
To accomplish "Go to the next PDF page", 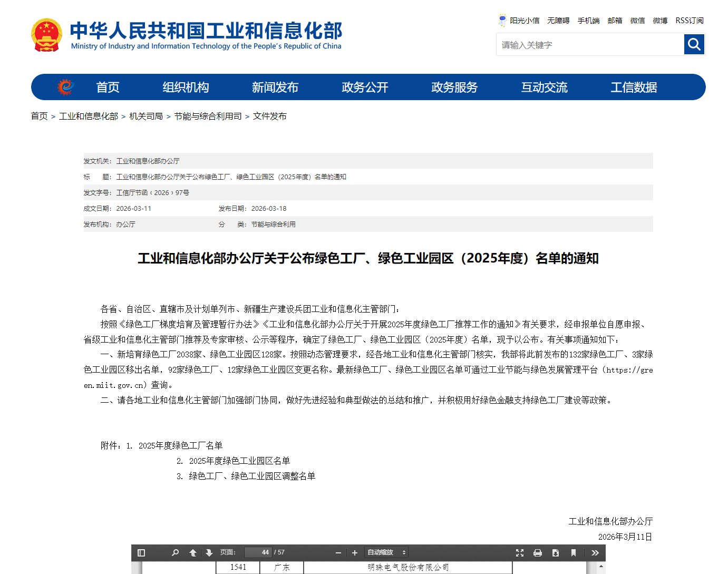I will 209,552.
